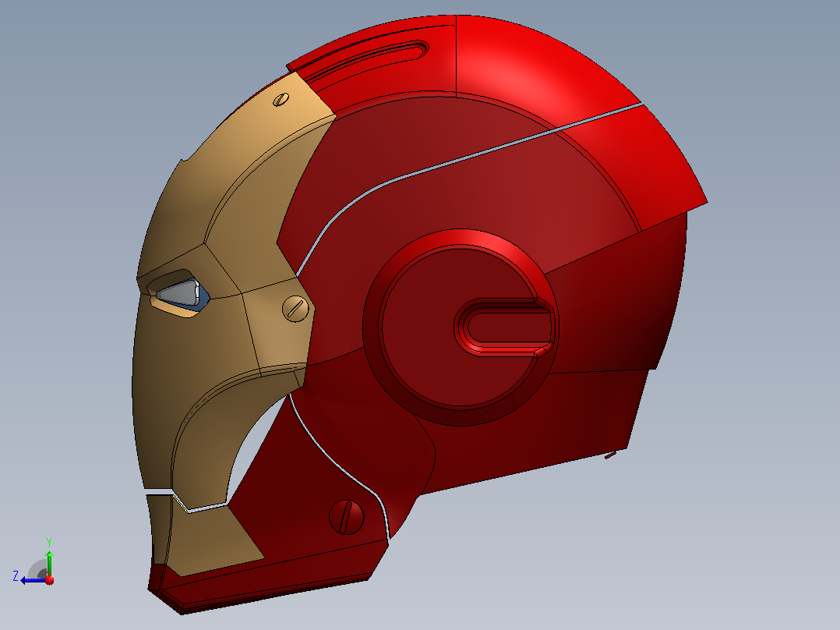840x630 pixels.
Task: Select the screw head on the red jaw piece
Action: [346, 517]
